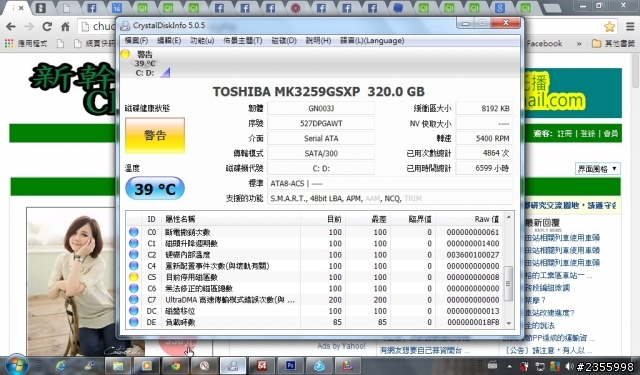This screenshot has height=375, width=640.
Task: Click the Chrome forward arrow
Action: [x=29, y=27]
